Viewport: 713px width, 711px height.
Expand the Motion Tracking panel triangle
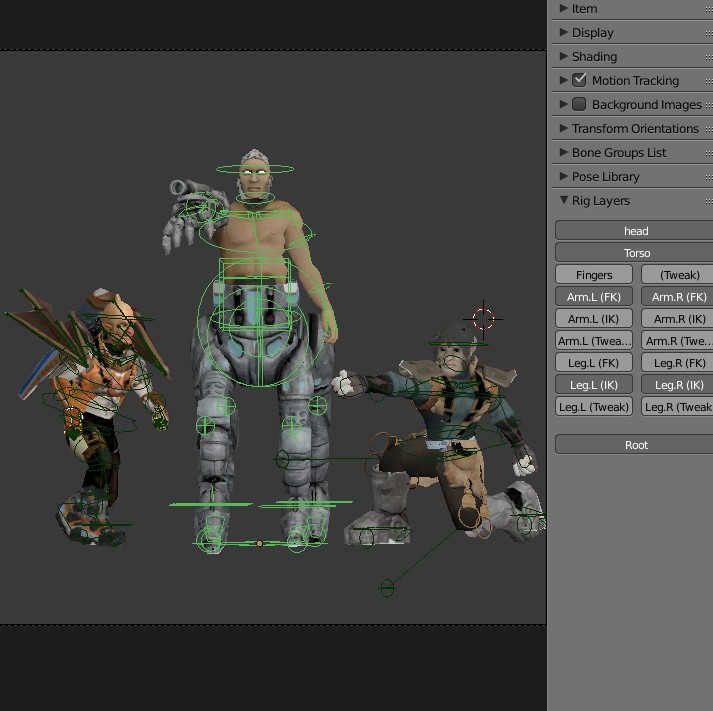(563, 80)
